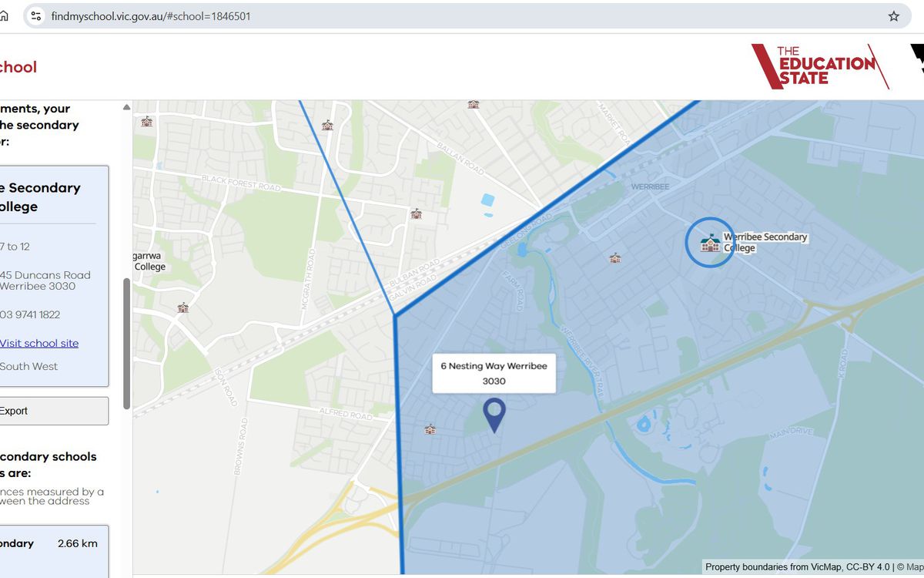
Task: Click the sidebar scrollbar thumb
Action: click(x=127, y=343)
